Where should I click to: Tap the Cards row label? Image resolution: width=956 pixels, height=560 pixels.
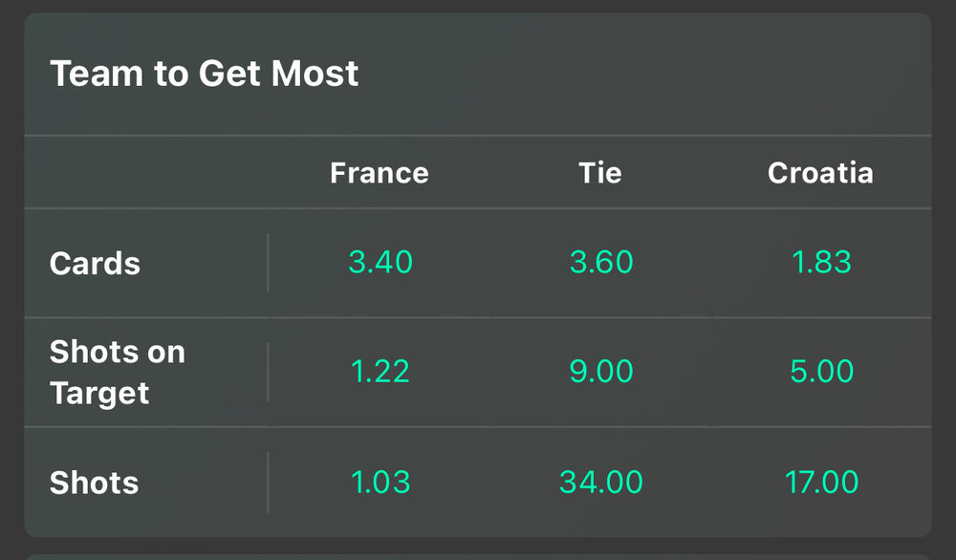coord(96,264)
